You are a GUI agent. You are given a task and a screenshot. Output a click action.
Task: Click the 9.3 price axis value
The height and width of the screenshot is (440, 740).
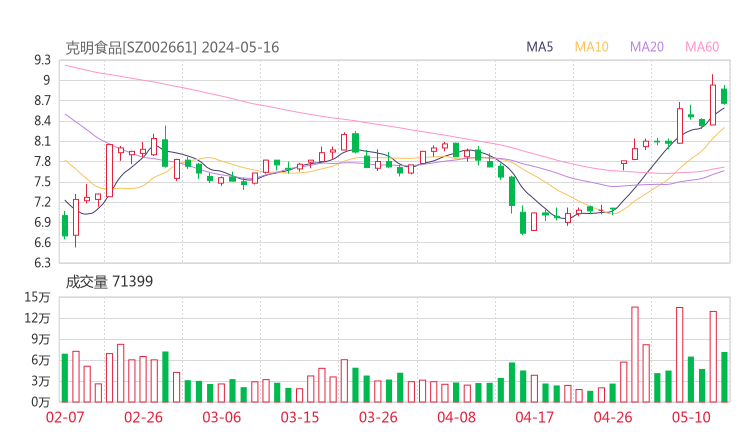click(42, 60)
